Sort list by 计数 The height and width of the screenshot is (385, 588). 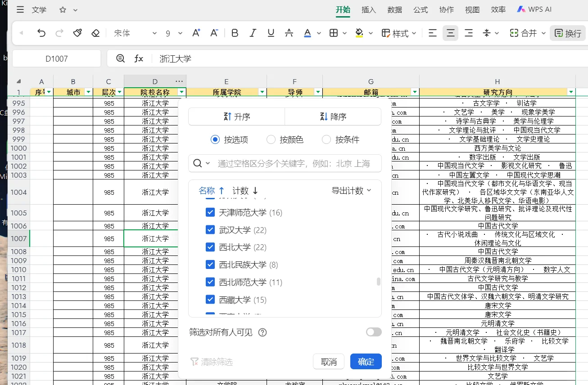point(245,191)
